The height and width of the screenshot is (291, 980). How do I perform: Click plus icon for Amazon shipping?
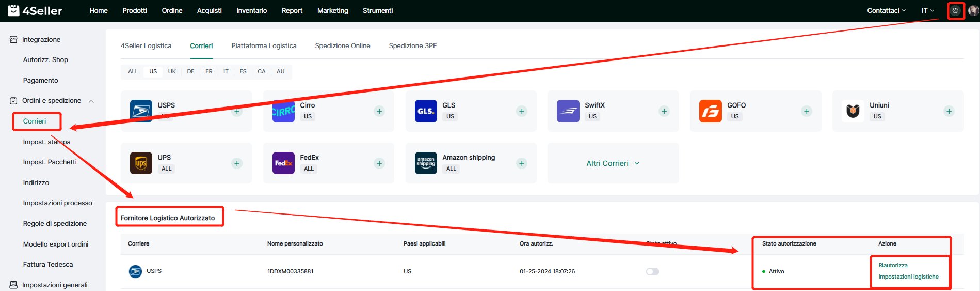pos(522,163)
